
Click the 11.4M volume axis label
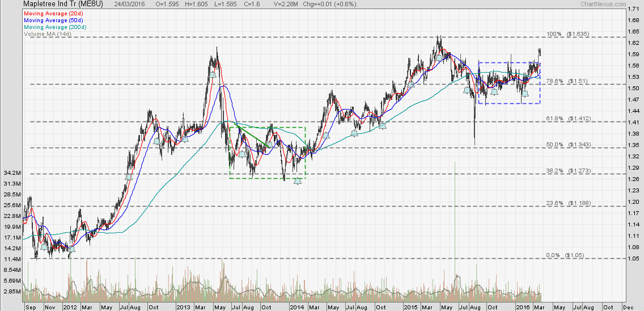click(11, 259)
